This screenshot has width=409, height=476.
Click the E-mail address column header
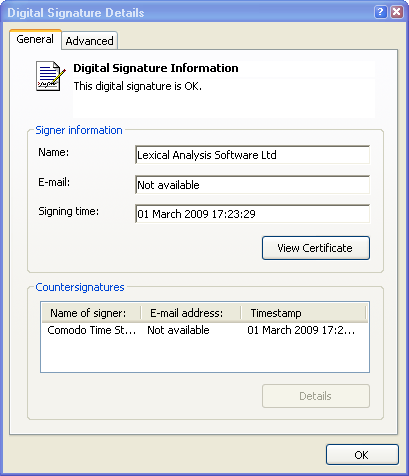(191, 313)
